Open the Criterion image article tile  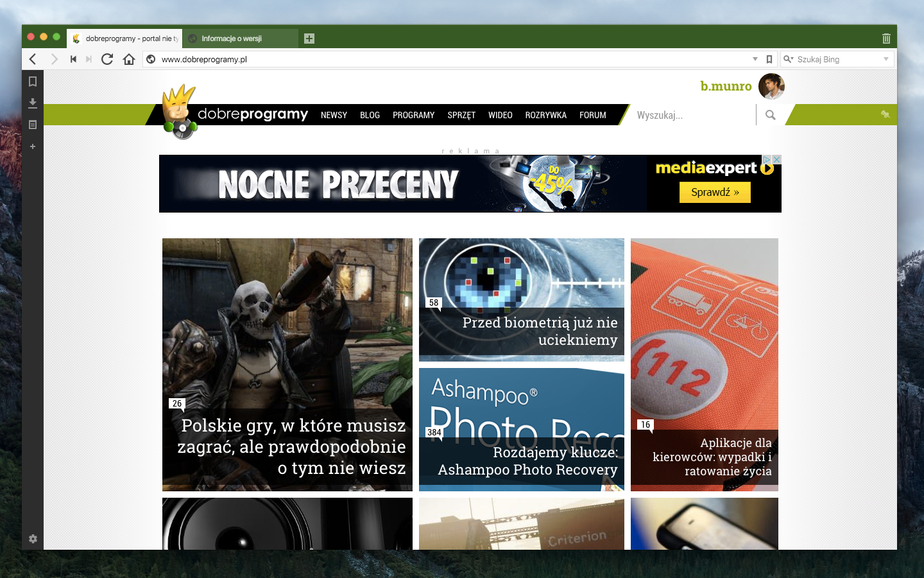[522, 523]
